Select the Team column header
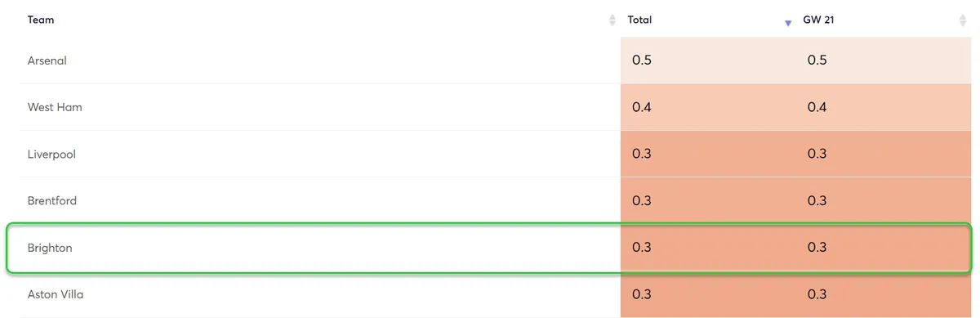 [x=41, y=20]
